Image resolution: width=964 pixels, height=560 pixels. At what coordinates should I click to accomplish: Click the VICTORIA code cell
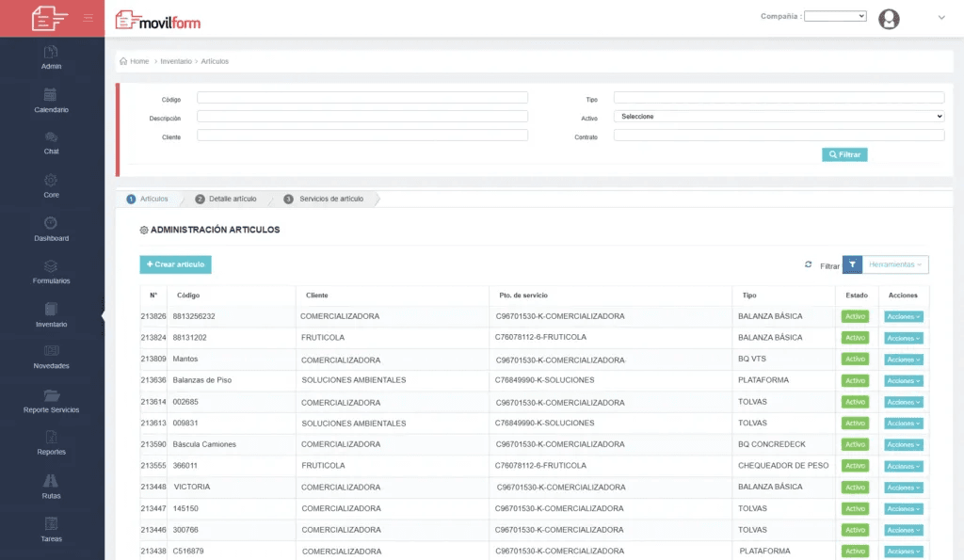[192, 487]
